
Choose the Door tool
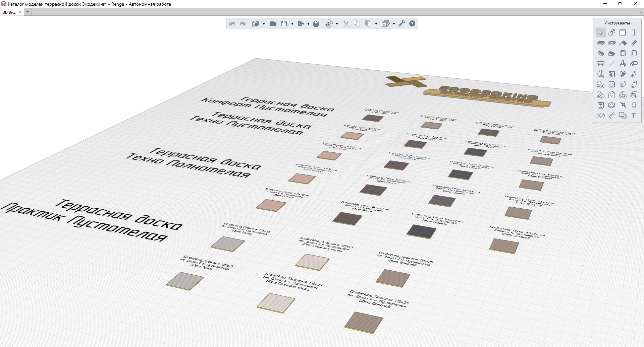623,53
